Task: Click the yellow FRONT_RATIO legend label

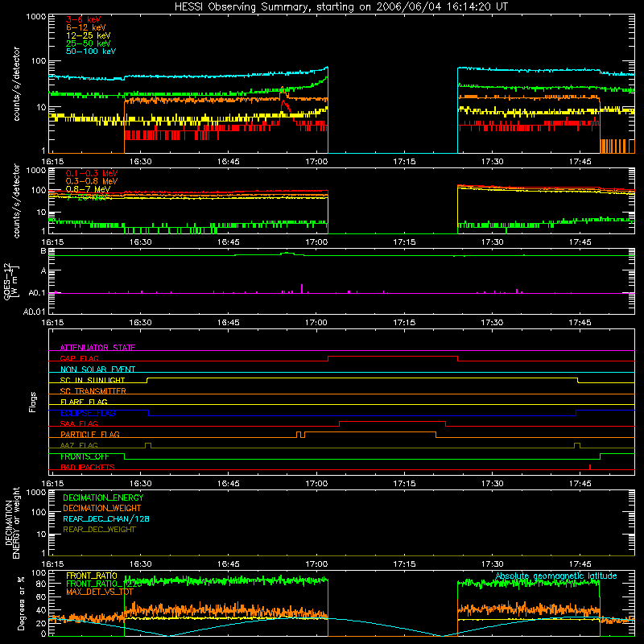Action: (92, 576)
